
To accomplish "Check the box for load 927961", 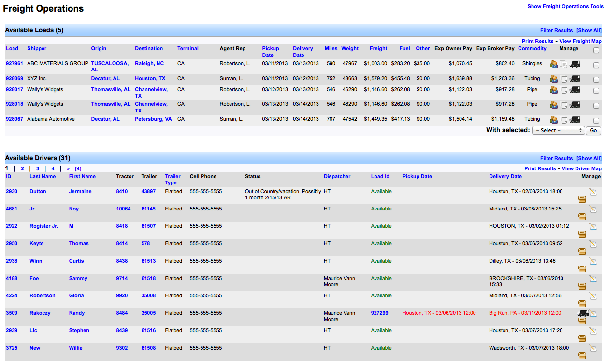I will (x=596, y=65).
